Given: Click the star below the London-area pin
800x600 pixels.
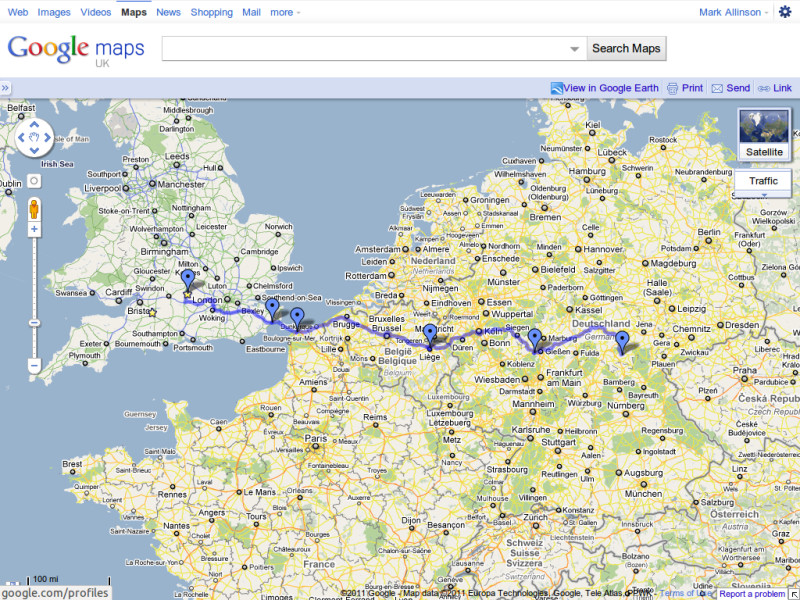Looking at the screenshot, I should [x=188, y=294].
